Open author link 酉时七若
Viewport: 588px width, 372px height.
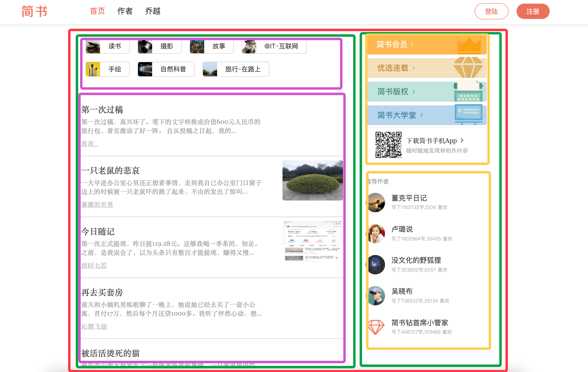tap(94, 265)
